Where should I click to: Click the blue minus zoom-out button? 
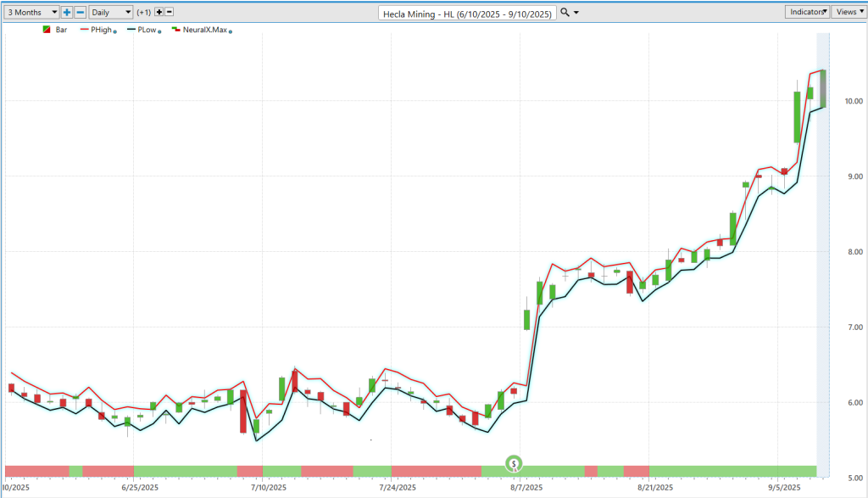point(81,12)
